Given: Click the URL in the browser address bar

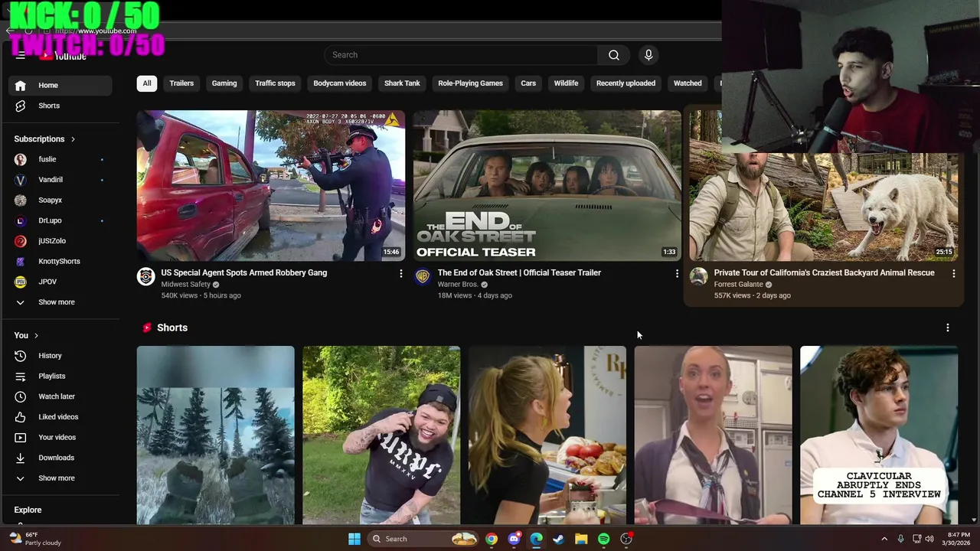Looking at the screenshot, I should [96, 31].
